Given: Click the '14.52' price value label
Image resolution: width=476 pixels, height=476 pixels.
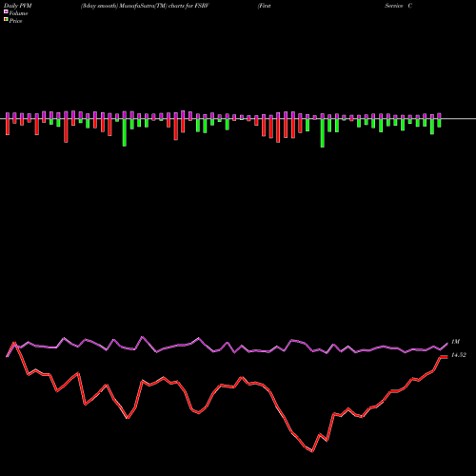Looking at the screenshot, I should [459, 355].
